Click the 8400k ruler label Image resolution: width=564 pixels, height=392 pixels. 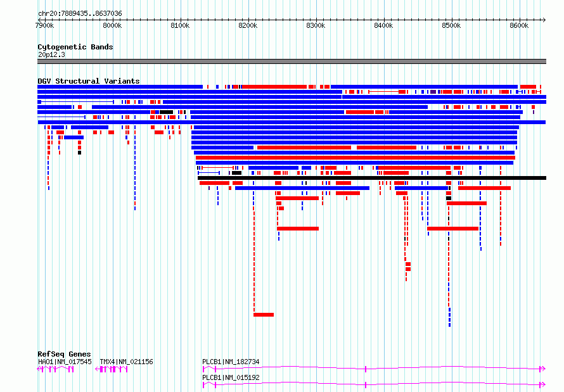[383, 25]
